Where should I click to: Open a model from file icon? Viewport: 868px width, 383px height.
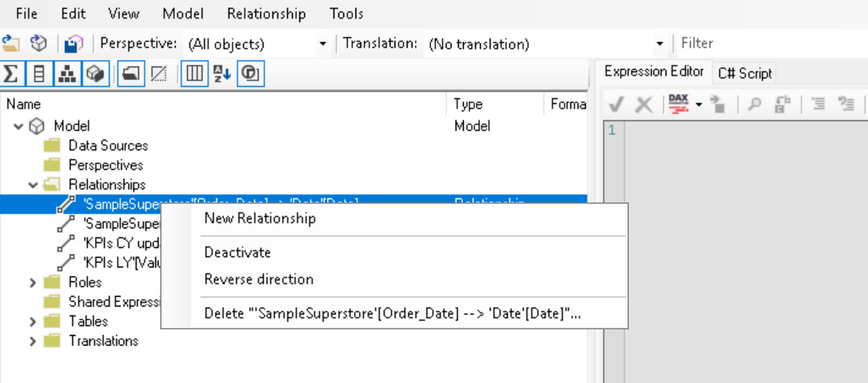click(x=10, y=43)
